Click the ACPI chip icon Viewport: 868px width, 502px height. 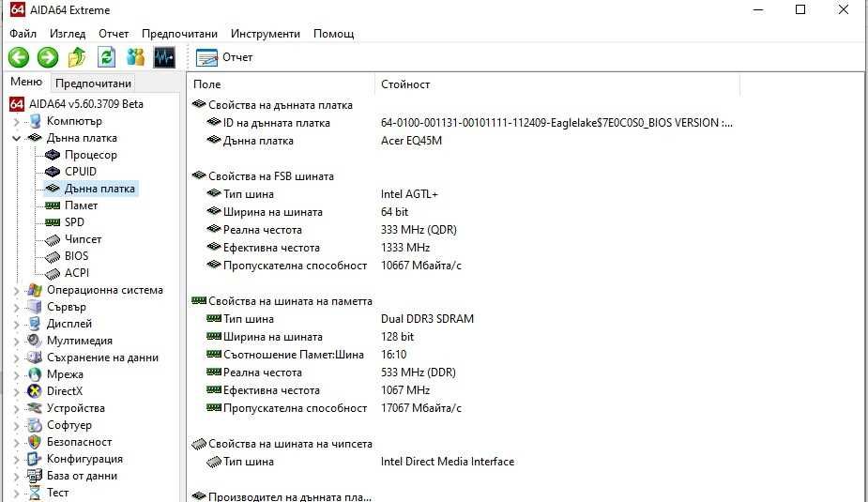pyautogui.click(x=53, y=273)
